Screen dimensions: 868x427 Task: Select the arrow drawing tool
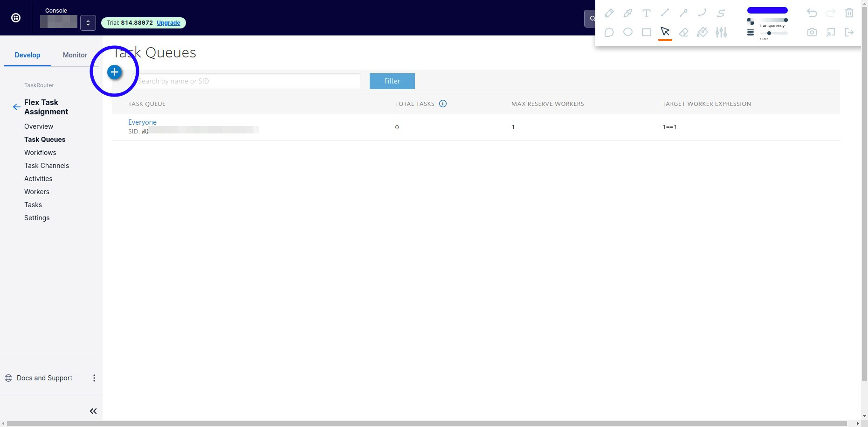click(x=684, y=13)
